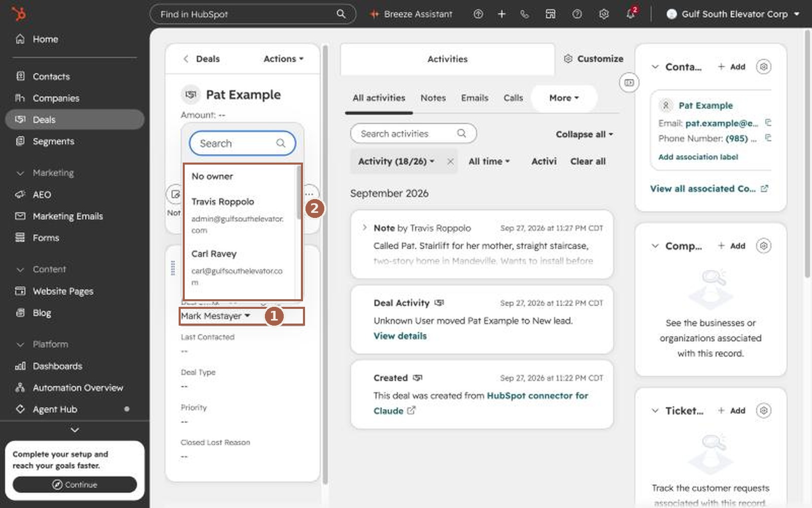Go to Home in the sidebar
This screenshot has width=812, height=508.
(75, 39)
